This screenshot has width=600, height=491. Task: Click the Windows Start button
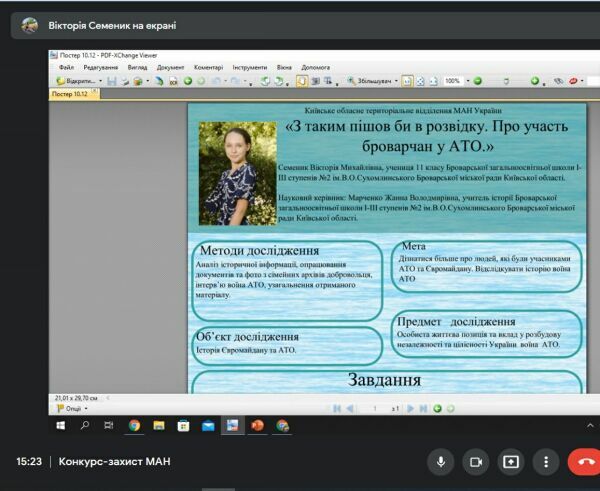pyautogui.click(x=61, y=425)
